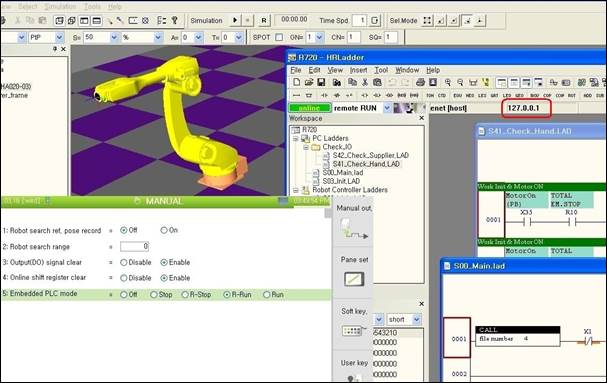This screenshot has width=607, height=383.
Task: Open the remote RUN mode dropdown
Action: pyautogui.click(x=387, y=108)
